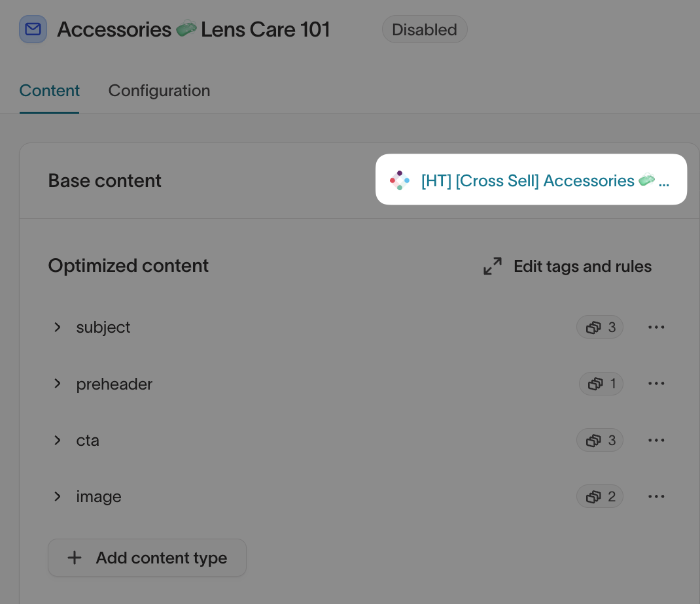Click the subject variants count badge
The height and width of the screenshot is (604, 700).
[600, 327]
